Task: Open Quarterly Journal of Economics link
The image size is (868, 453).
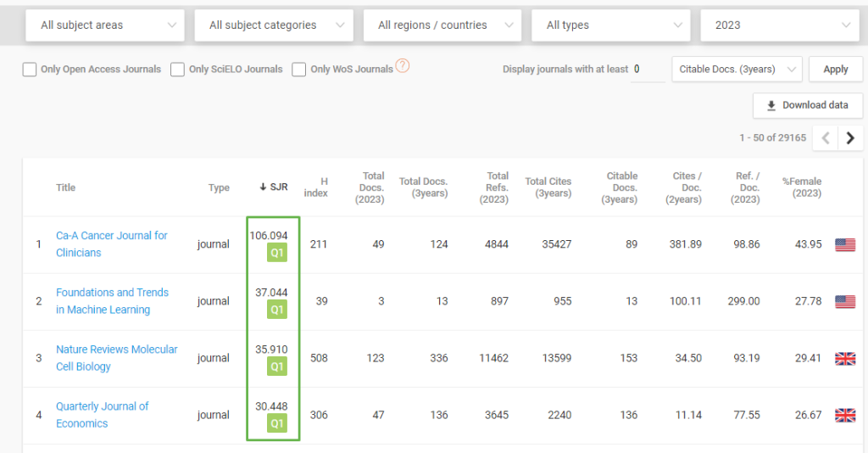Action: tap(102, 415)
